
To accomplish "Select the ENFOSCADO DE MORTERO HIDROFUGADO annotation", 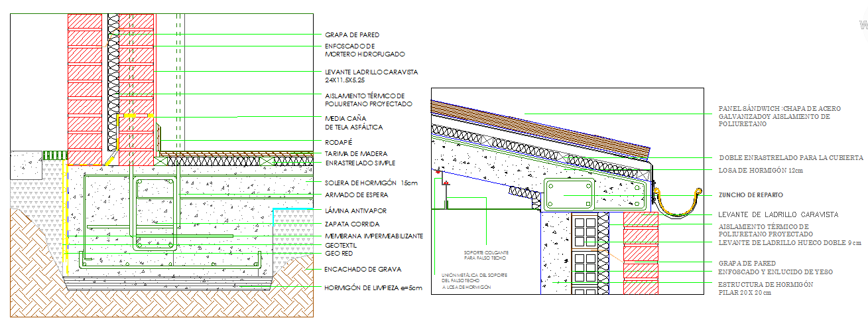I will click(x=364, y=50).
